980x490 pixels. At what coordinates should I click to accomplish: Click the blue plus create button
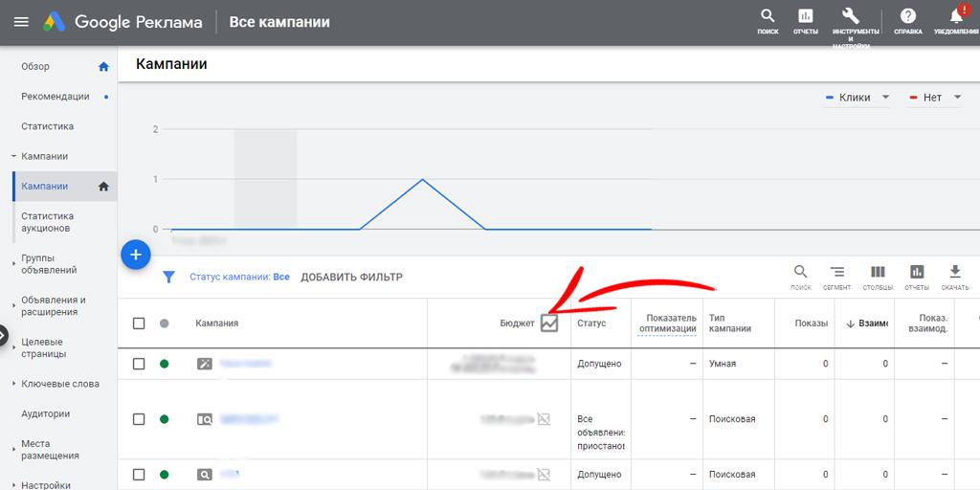point(136,255)
